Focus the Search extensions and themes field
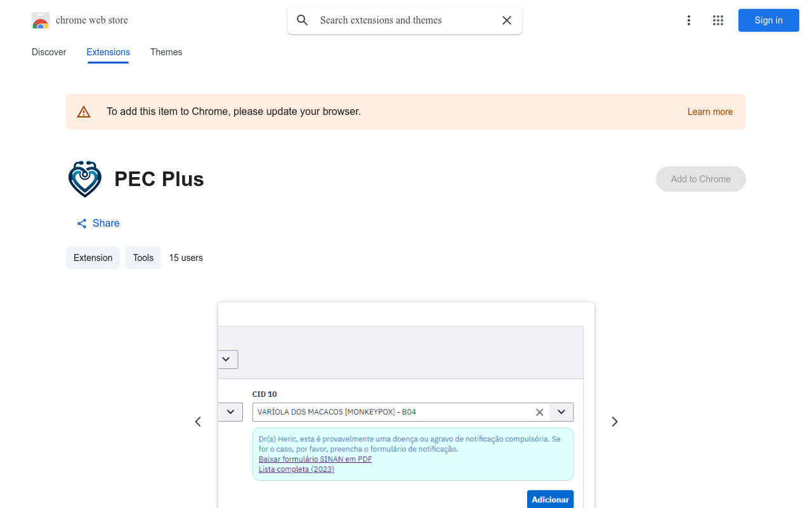Image resolution: width=812 pixels, height=508 pixels. 405,20
